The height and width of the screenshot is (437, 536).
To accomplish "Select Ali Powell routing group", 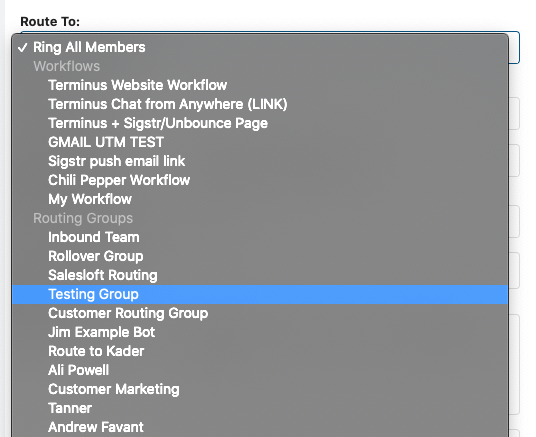I will (x=260, y=370).
